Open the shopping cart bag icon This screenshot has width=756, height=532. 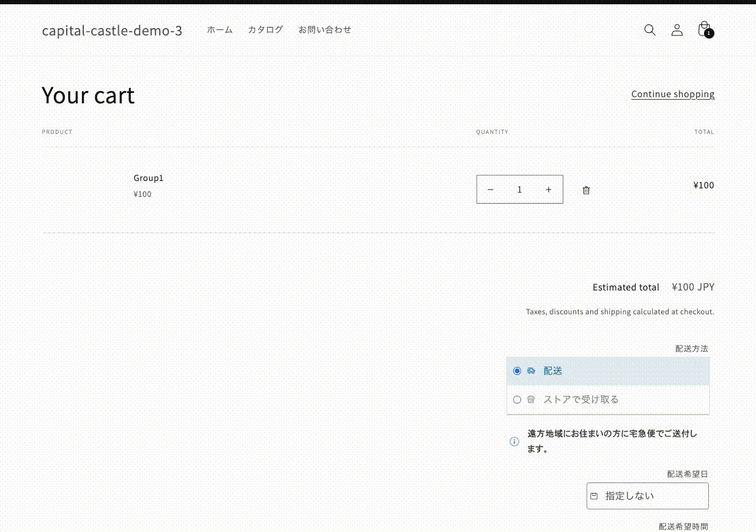coord(704,29)
